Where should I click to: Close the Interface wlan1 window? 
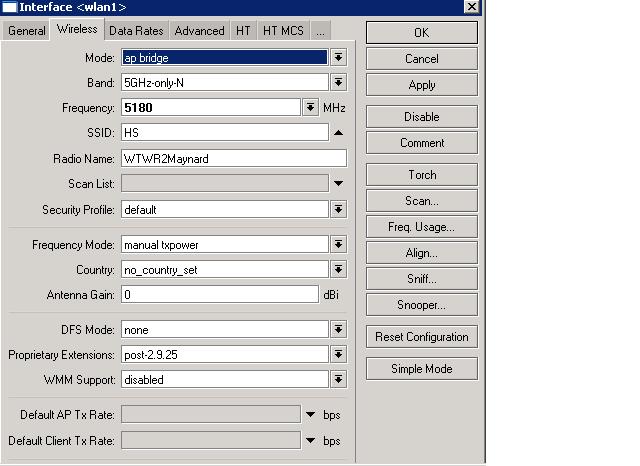tap(472, 7)
